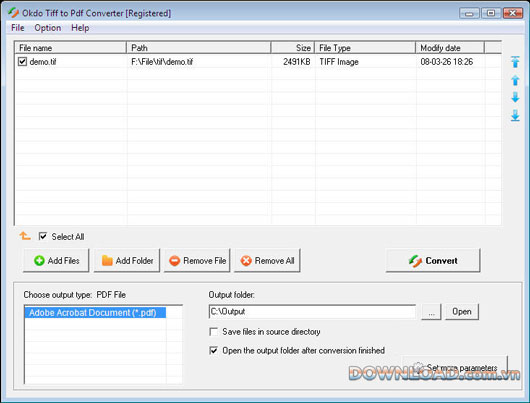The width and height of the screenshot is (530, 403).
Task: Move selected file up one position
Action: point(515,80)
